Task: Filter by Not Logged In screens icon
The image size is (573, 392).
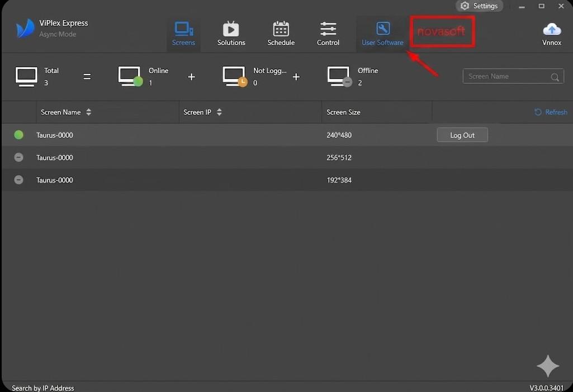Action: point(235,77)
